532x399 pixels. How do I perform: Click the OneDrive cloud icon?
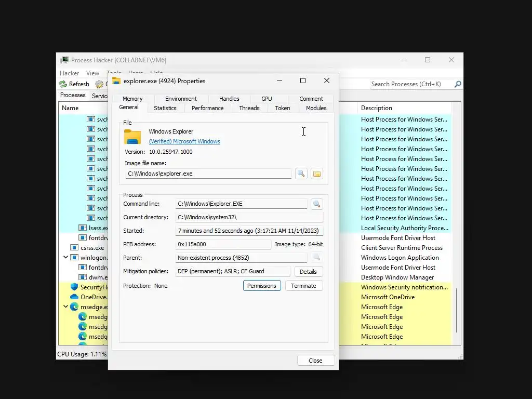[74, 297]
